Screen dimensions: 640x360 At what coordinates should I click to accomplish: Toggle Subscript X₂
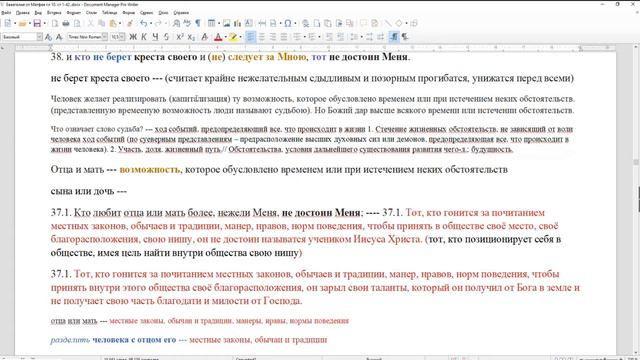191,37
